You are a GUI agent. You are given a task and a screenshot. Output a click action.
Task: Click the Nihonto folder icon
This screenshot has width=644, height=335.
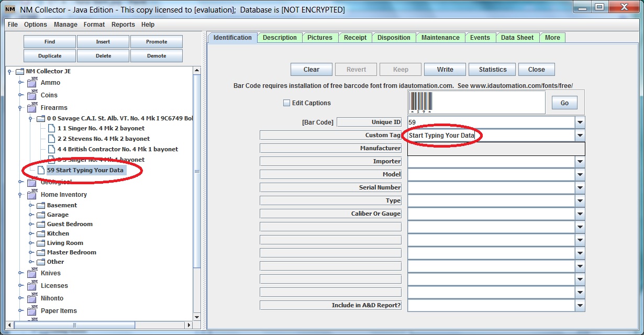coord(32,298)
